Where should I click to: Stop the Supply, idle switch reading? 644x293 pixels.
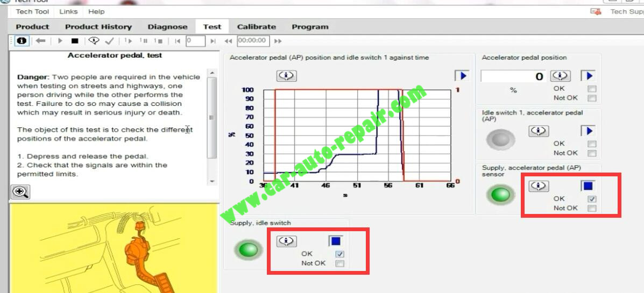[336, 241]
